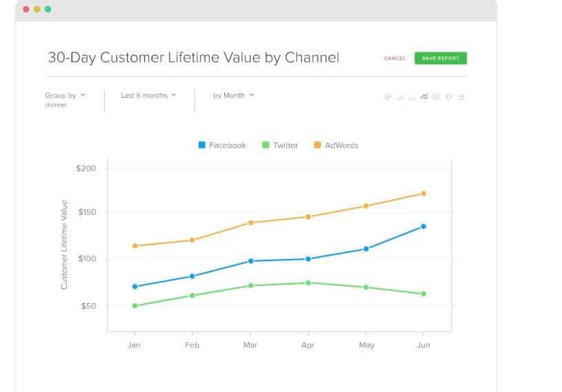The height and width of the screenshot is (392, 562).
Task: Open the by Month interval dropdown
Action: tap(233, 96)
